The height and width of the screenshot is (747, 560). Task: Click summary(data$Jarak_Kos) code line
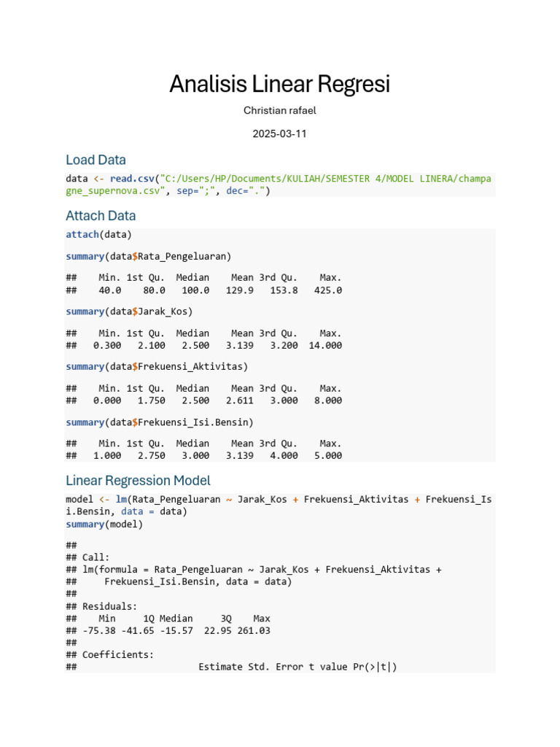point(129,311)
